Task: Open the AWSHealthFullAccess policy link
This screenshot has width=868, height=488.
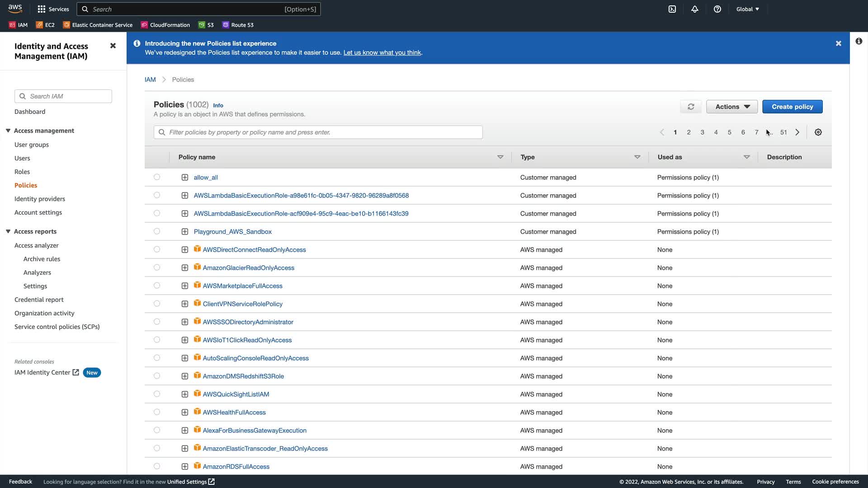Action: pyautogui.click(x=234, y=412)
